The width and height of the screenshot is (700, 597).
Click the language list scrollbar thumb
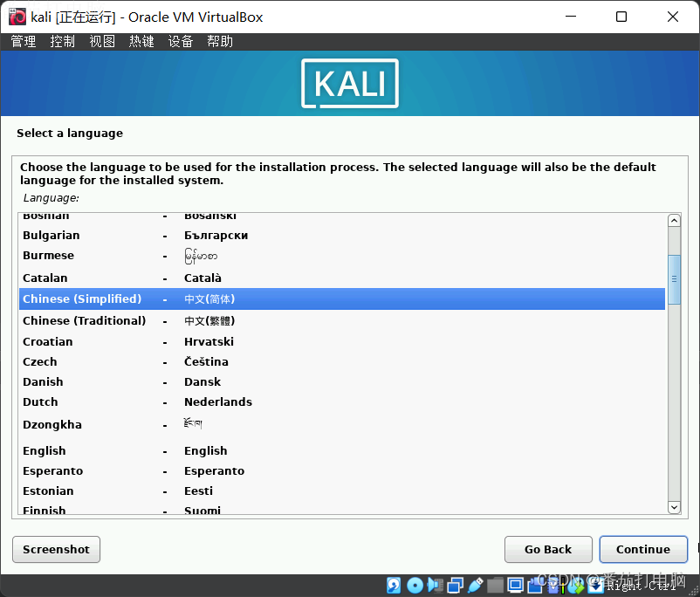tap(674, 279)
